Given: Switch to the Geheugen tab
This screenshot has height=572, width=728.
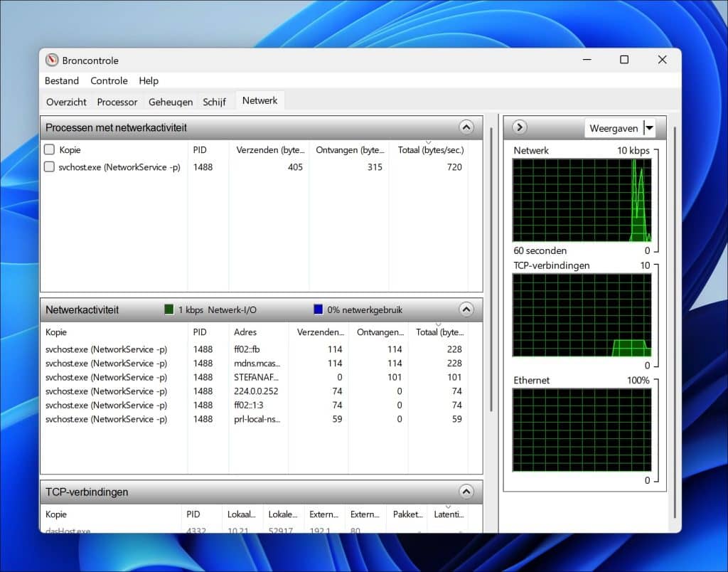Looking at the screenshot, I should pos(171,102).
